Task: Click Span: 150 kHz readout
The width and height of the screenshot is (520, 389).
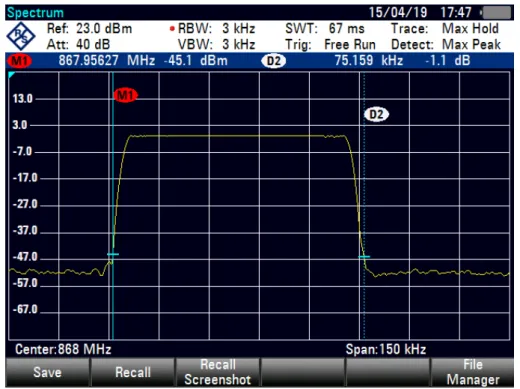Action: [386, 349]
